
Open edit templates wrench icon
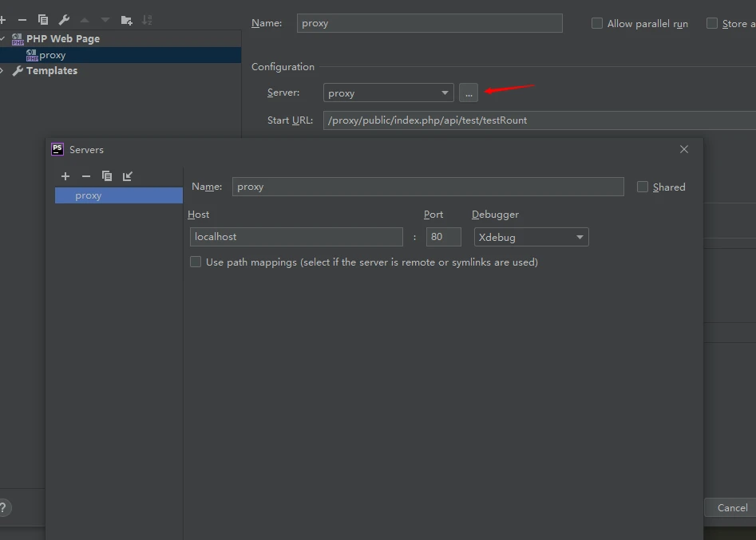pos(64,20)
